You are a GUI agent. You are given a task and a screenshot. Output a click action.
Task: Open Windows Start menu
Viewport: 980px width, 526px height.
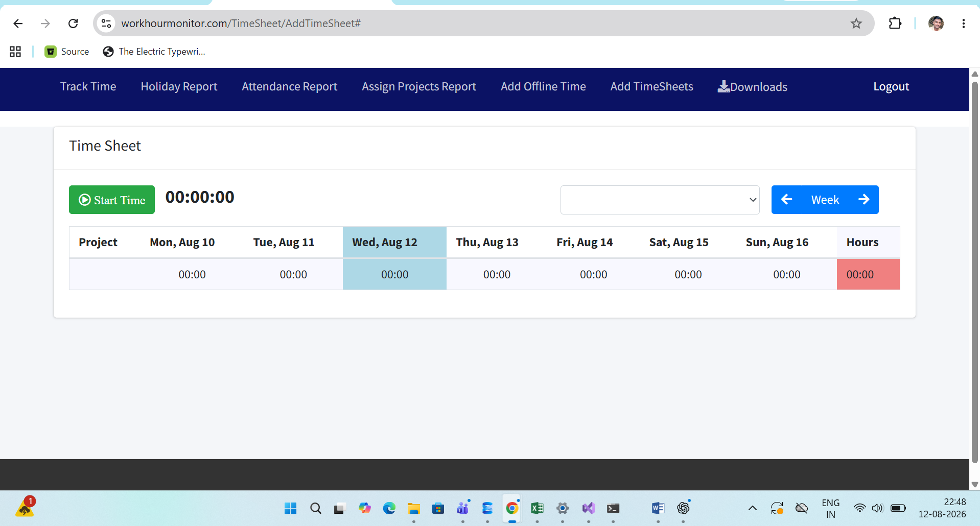click(290, 508)
